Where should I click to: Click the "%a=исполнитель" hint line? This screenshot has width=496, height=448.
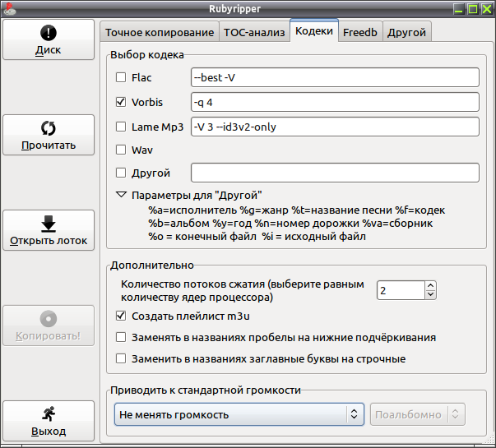(x=297, y=210)
